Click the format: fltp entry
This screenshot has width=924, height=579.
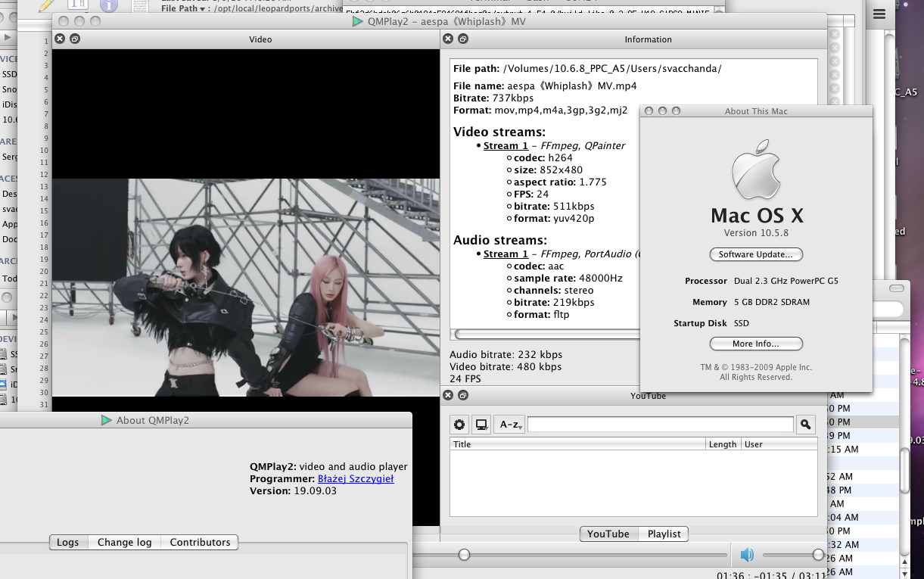(542, 314)
